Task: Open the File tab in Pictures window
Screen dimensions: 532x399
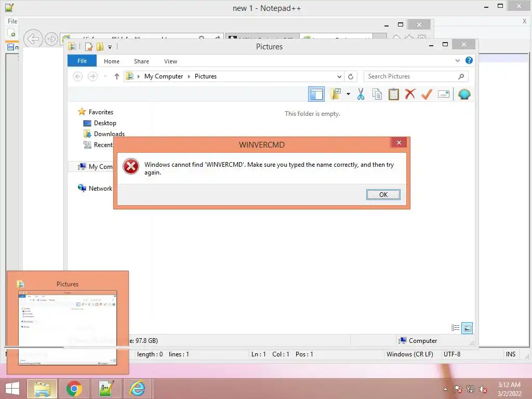Action: [x=82, y=61]
